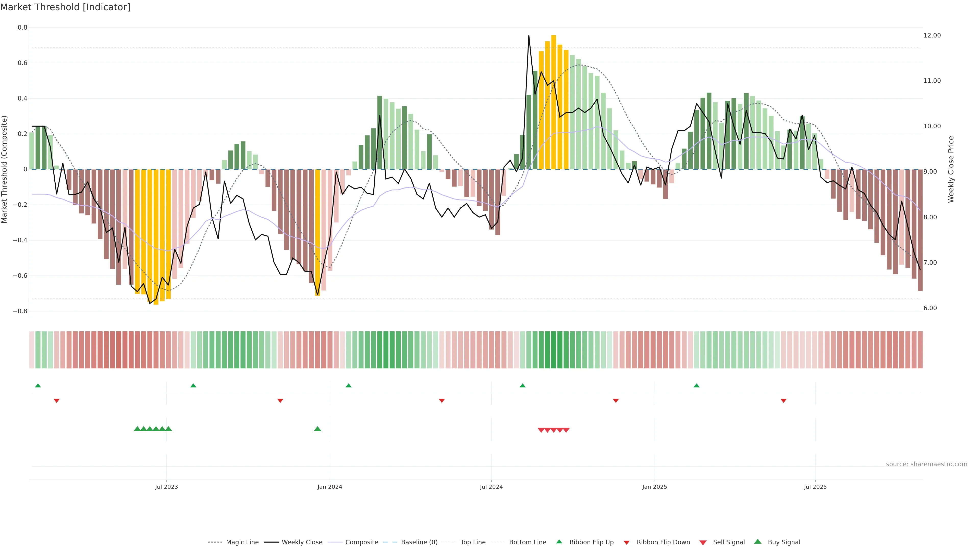Toggle the Composite legend entry
This screenshot has height=551, width=980.
pos(361,542)
